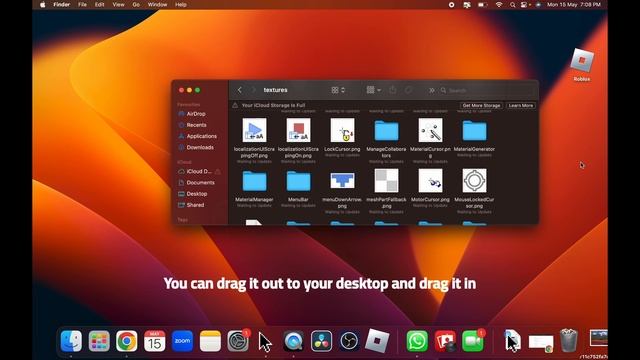Open the MaterialGenerator folder
The image size is (640, 360).
coord(474,131)
